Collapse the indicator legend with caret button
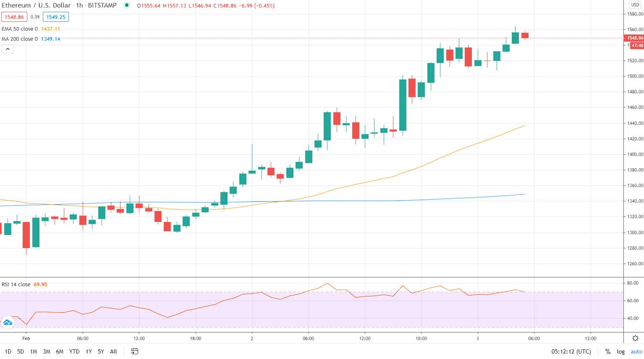 pyautogui.click(x=8, y=49)
